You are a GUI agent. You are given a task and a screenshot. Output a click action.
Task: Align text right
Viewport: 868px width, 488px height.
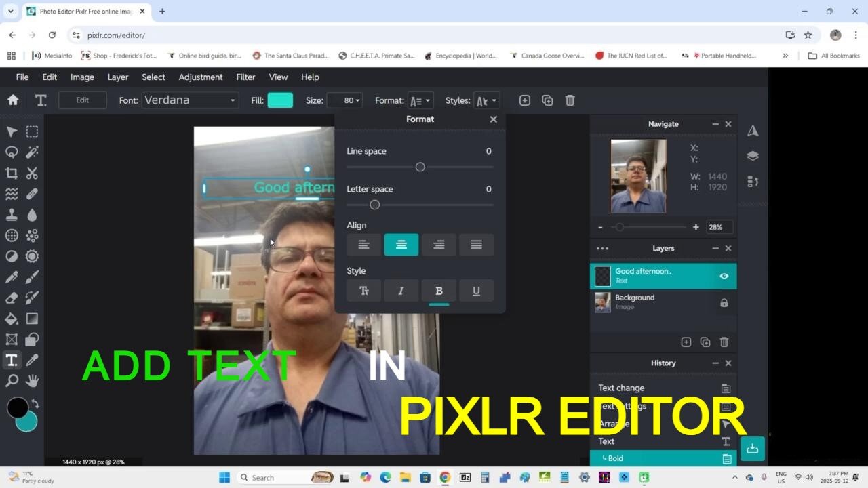tap(439, 245)
